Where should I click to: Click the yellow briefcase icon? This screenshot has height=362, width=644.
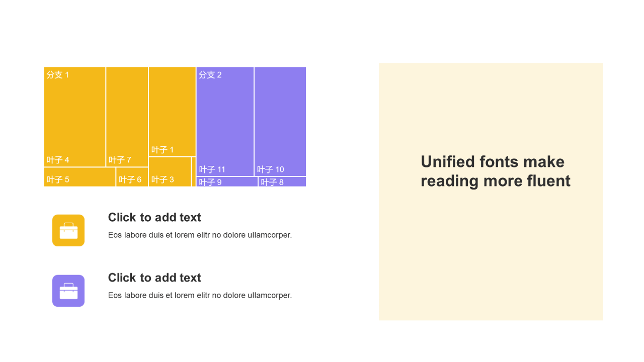tap(68, 230)
